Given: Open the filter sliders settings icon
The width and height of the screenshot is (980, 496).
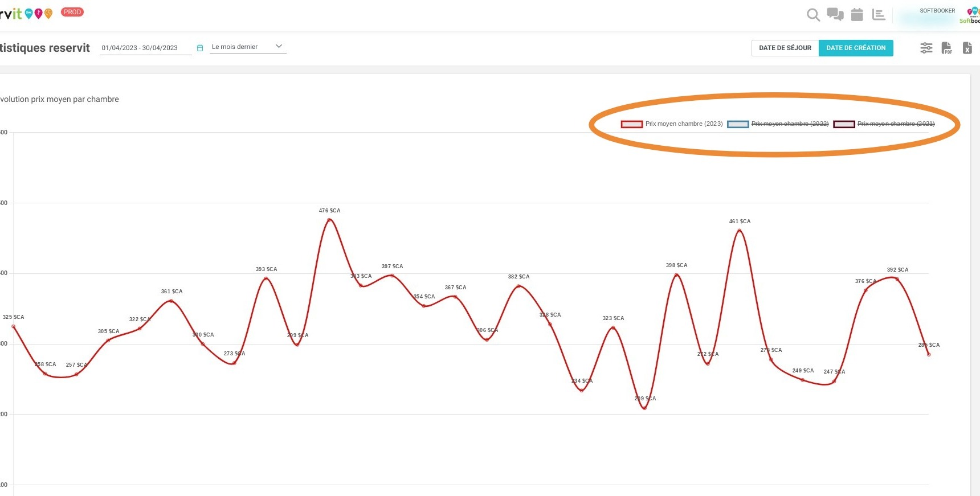Looking at the screenshot, I should click(x=926, y=48).
